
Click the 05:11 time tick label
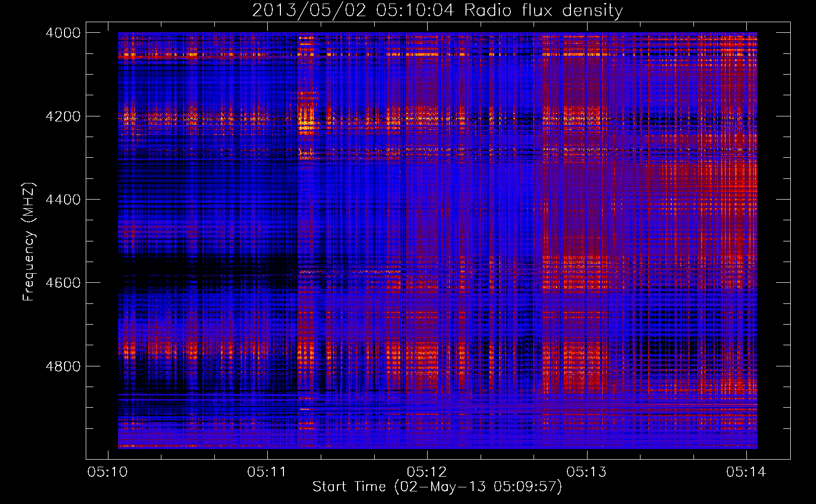pyautogui.click(x=267, y=472)
